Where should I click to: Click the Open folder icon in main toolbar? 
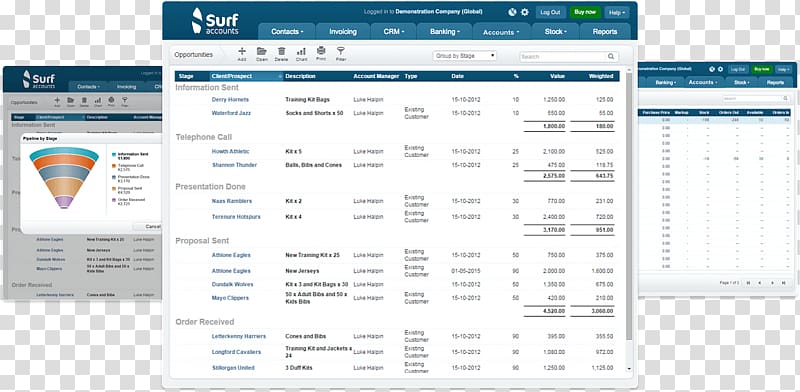coord(262,51)
